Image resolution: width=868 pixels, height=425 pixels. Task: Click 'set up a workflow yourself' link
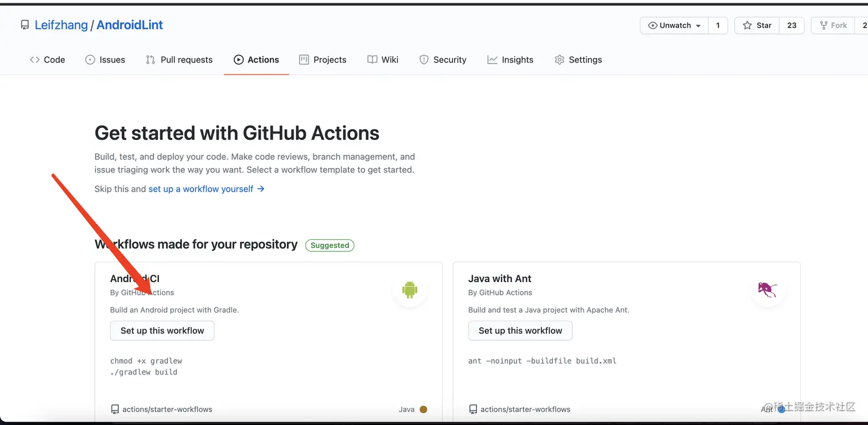click(x=201, y=189)
